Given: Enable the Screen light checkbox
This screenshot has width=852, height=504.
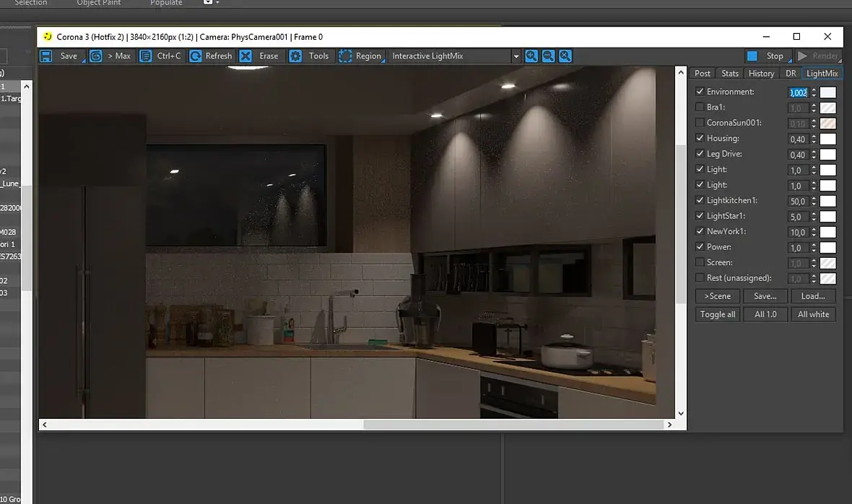Looking at the screenshot, I should click(700, 262).
